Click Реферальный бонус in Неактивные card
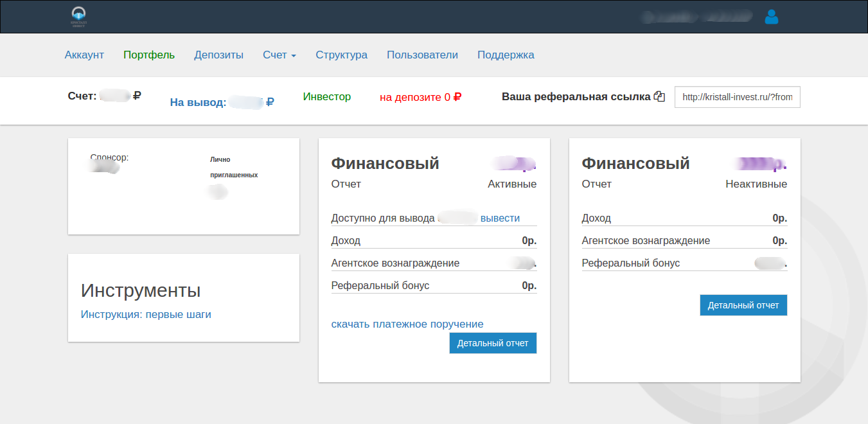This screenshot has height=424, width=868. pos(684,263)
